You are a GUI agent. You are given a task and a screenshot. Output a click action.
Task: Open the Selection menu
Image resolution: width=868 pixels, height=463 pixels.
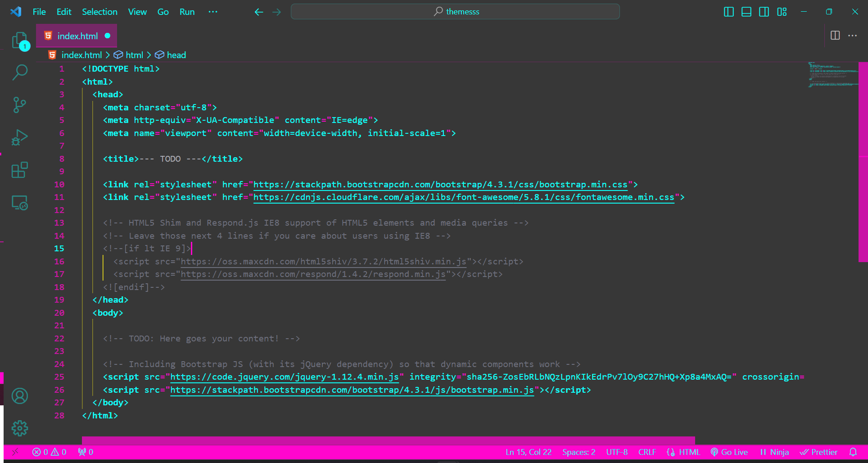pos(99,12)
